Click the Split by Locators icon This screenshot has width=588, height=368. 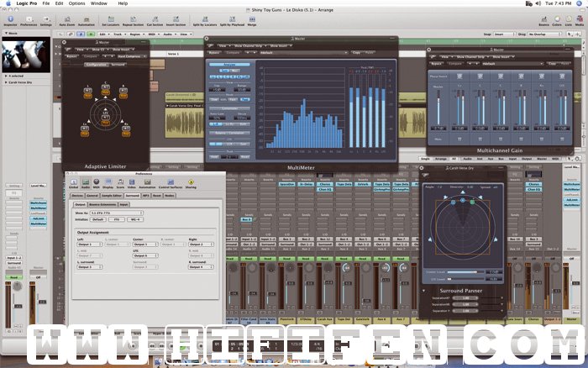(205, 19)
